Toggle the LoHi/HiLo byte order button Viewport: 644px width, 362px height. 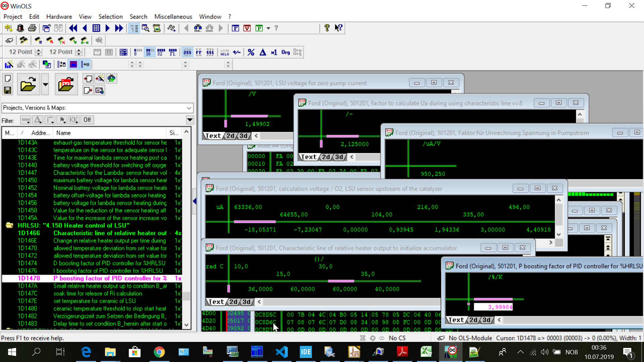click(x=225, y=52)
